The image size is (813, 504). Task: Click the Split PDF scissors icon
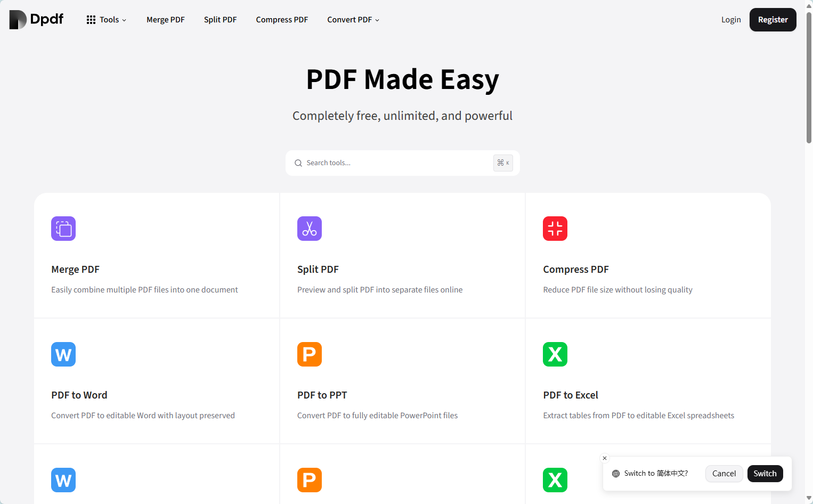310,229
